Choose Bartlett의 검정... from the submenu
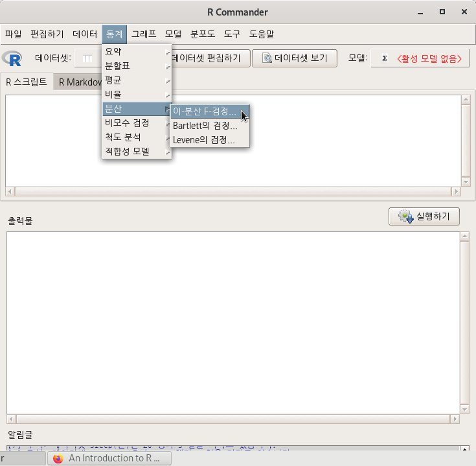Screen dimensions: 476x466 (210, 126)
